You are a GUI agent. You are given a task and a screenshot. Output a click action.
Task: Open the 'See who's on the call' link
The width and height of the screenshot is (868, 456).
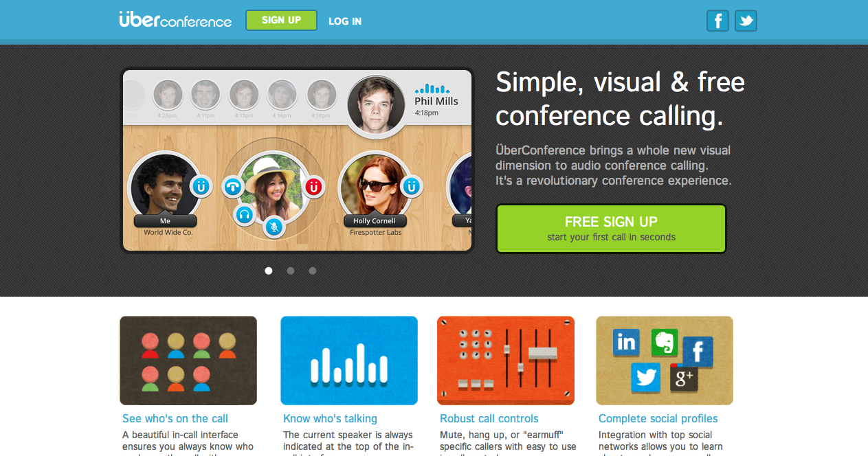pyautogui.click(x=175, y=418)
